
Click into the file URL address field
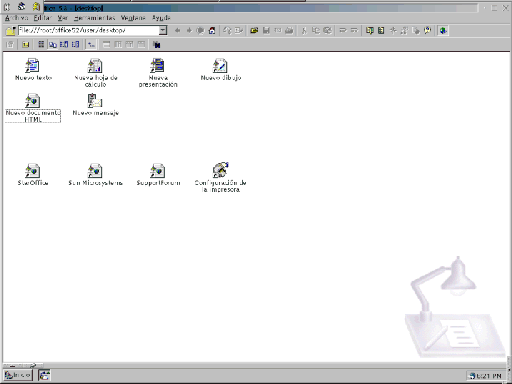pos(89,31)
